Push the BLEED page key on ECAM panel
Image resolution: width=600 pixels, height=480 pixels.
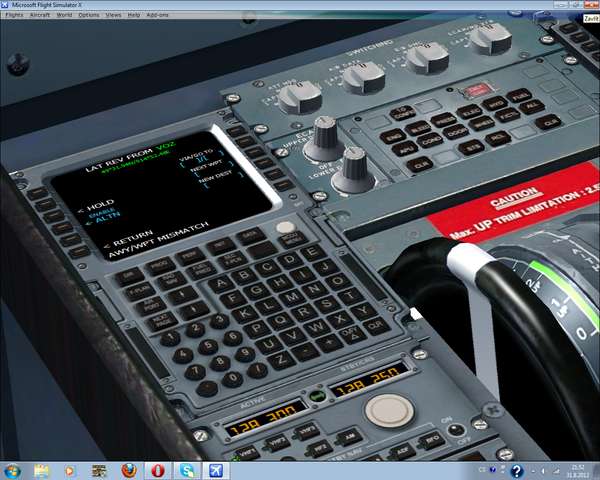(417, 129)
